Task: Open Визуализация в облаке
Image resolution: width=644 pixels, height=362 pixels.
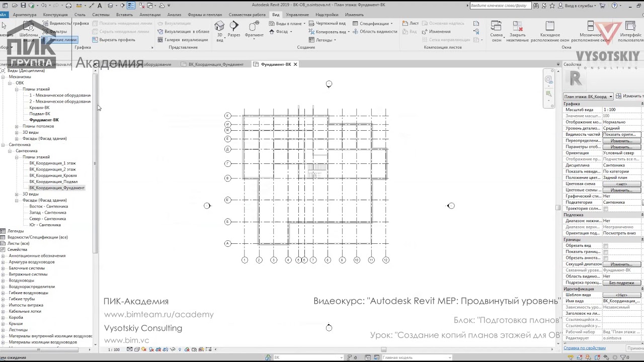Action: tap(183, 31)
